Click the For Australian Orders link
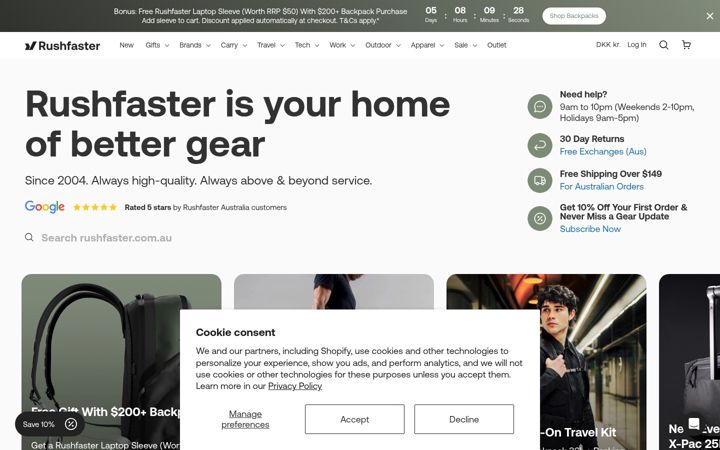Viewport: 720px width, 450px height. coord(602,186)
